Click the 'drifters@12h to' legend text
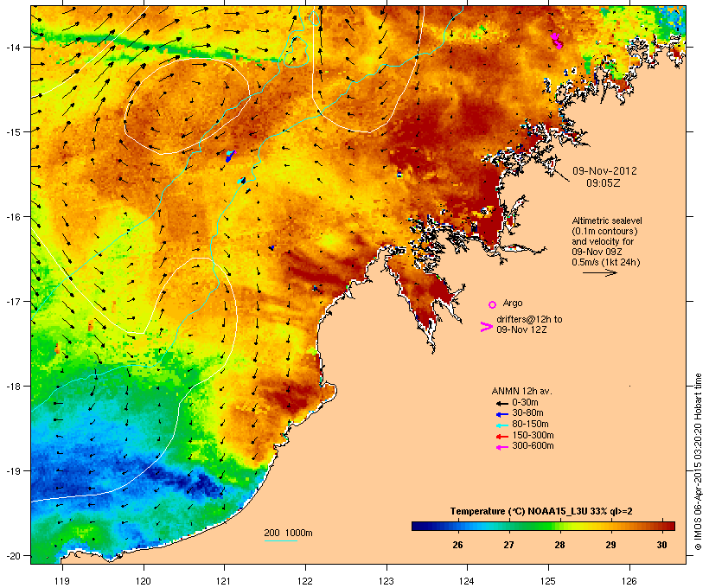The height and width of the screenshot is (588, 709). pos(529,319)
